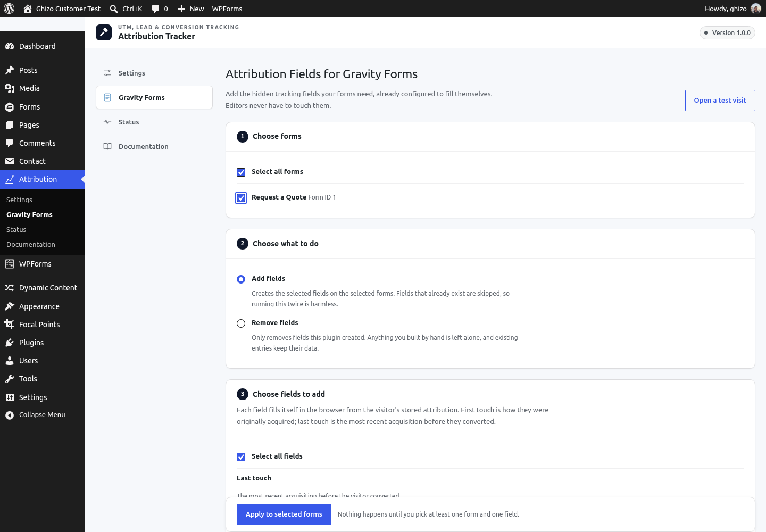Click the Media icon in sidebar

click(x=10, y=88)
